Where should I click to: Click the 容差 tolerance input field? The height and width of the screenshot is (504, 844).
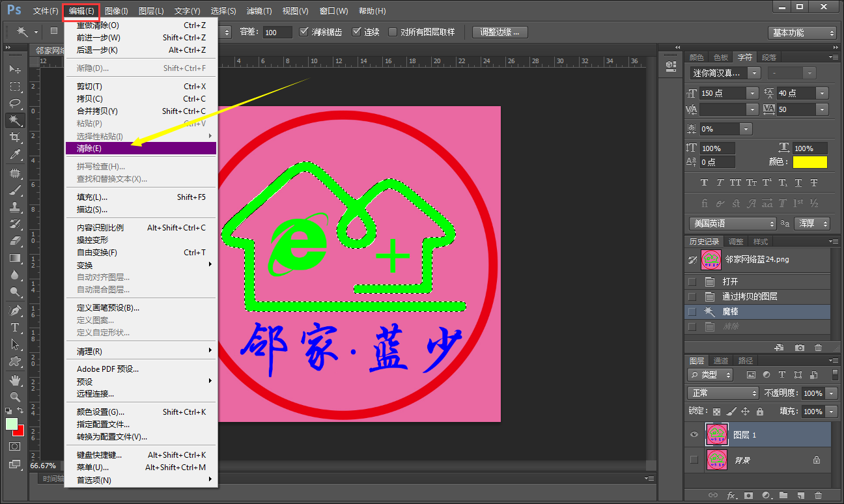click(x=277, y=33)
